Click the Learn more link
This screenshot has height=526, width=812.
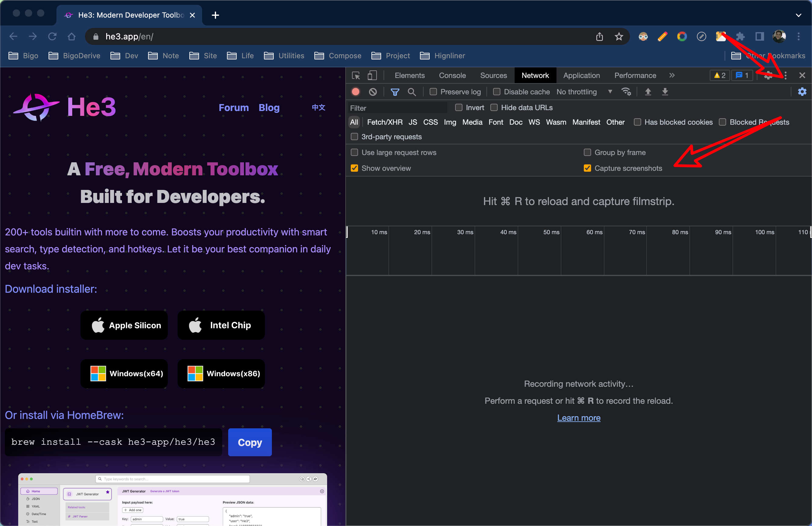[x=579, y=417]
